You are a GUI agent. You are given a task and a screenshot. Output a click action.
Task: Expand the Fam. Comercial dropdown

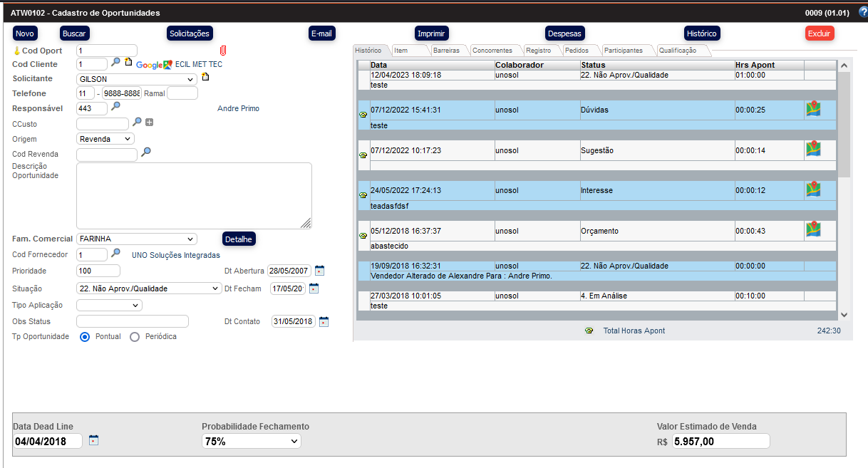pyautogui.click(x=136, y=239)
